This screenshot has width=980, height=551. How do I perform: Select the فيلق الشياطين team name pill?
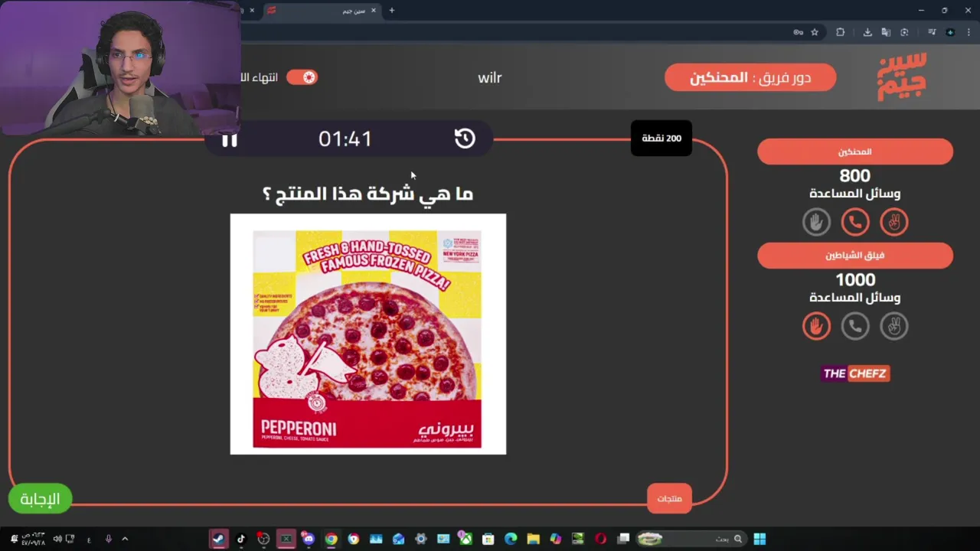point(855,256)
